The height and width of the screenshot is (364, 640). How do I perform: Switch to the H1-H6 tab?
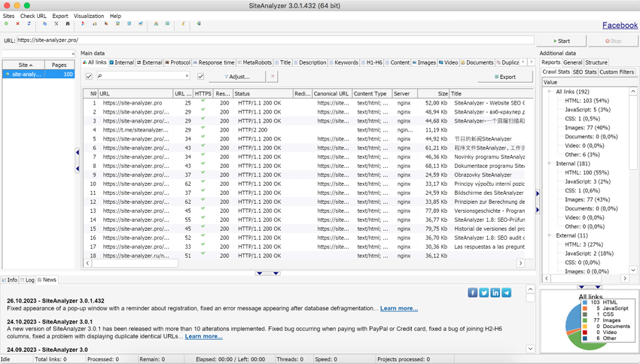click(371, 62)
